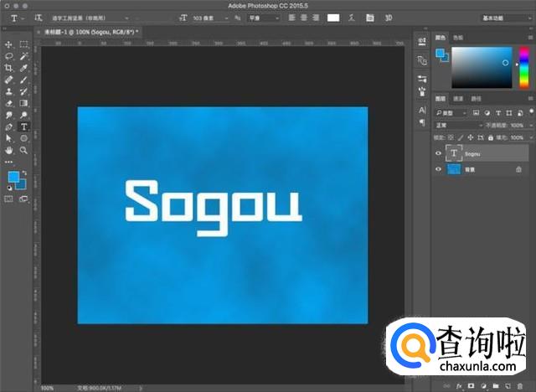Select the Zoom tool in toolbar
Viewport: 536px width, 392px height.
(x=23, y=150)
